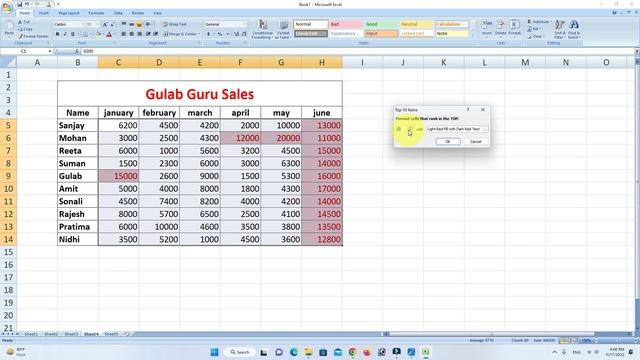Image resolution: width=640 pixels, height=360 pixels.
Task: Switch to Sheet1 tab
Action: click(x=31, y=334)
